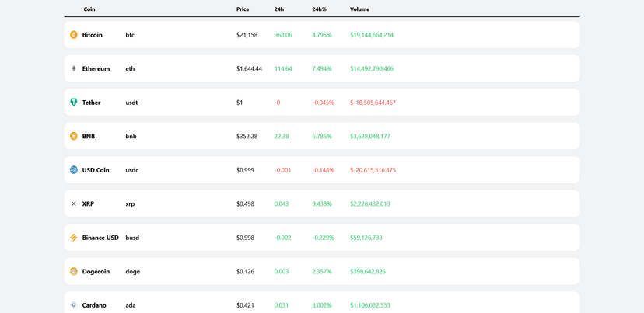The height and width of the screenshot is (313, 644).
Task: Click the Coin column header
Action: click(x=89, y=9)
